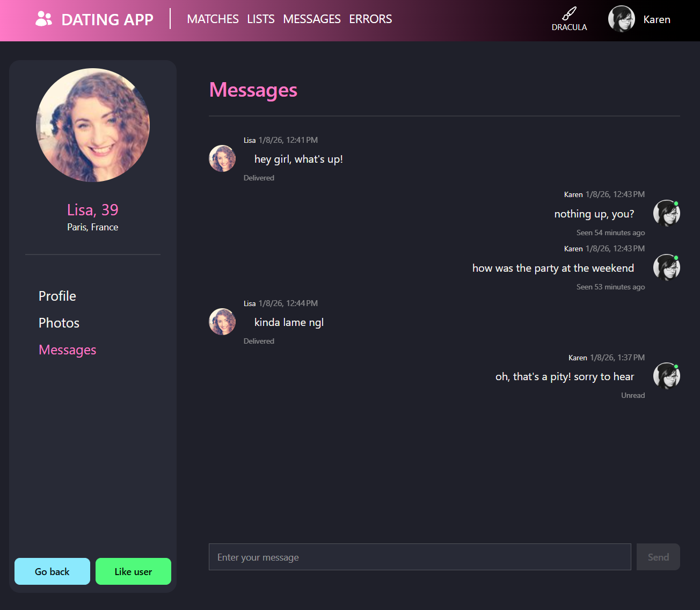Click the Send button
The height and width of the screenshot is (610, 700).
click(658, 557)
